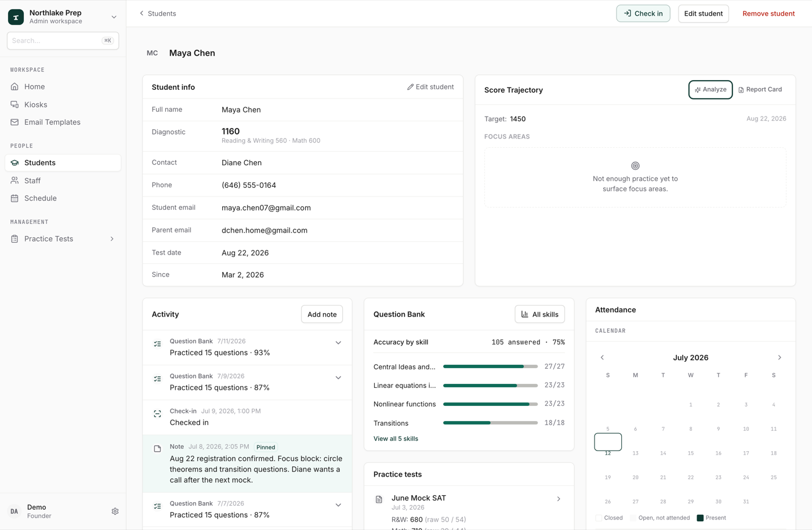
Task: Expand the 7/7/2026 Question Bank activity
Action: 338,505
